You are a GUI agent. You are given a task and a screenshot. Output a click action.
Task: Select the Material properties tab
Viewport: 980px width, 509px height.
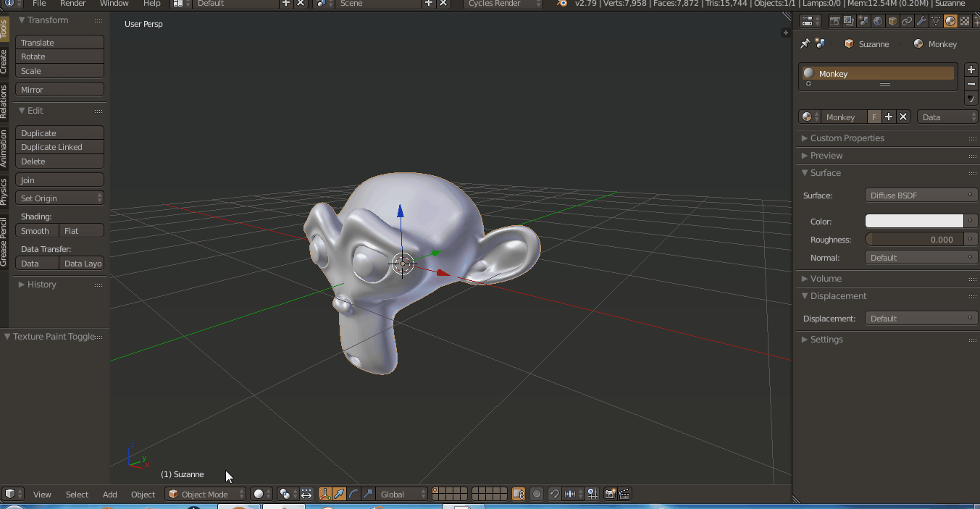[949, 22]
